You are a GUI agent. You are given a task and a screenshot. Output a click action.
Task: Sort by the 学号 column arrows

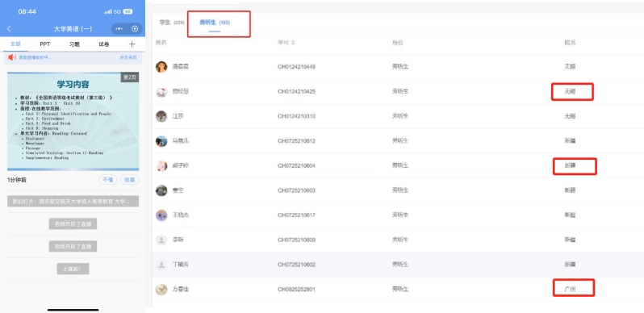click(293, 43)
